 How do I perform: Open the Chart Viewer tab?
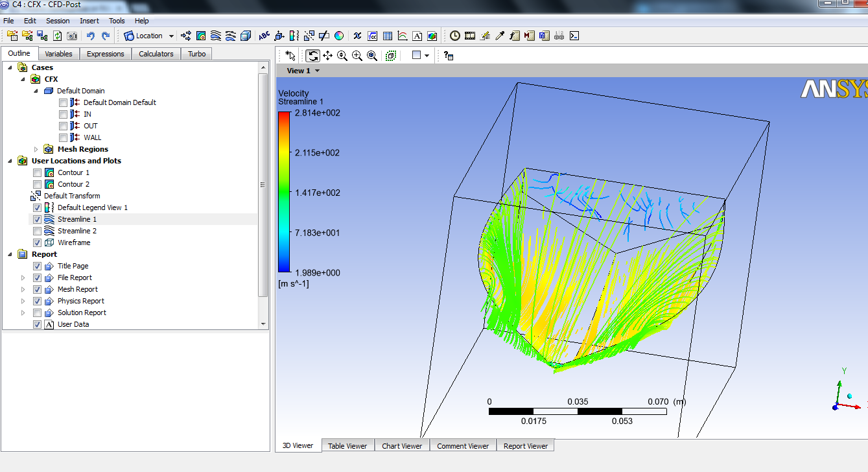click(402, 445)
